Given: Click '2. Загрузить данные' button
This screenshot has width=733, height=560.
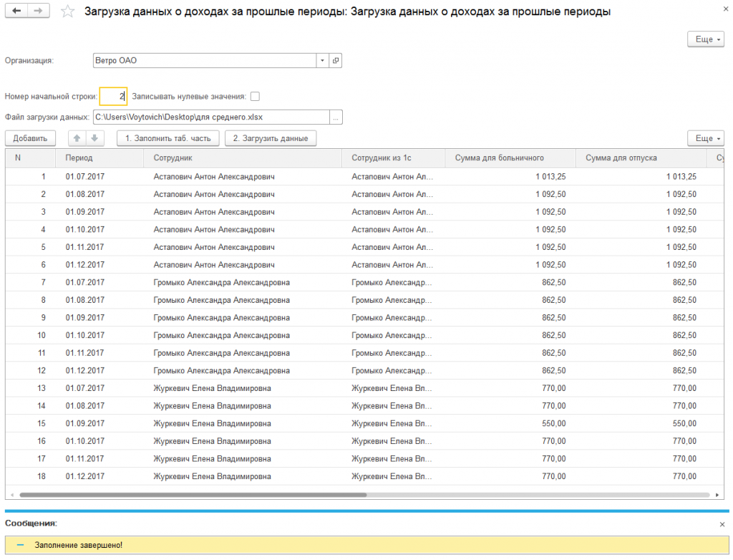Looking at the screenshot, I should point(270,138).
